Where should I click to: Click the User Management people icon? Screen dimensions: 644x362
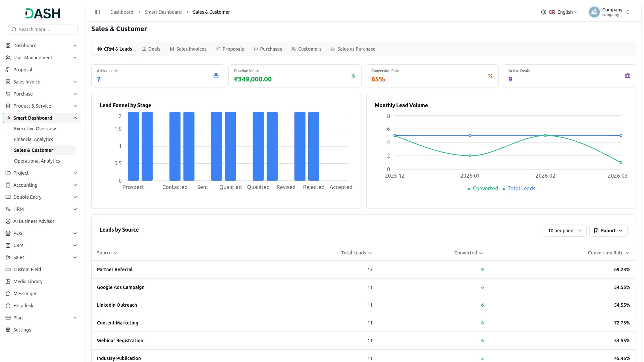[8, 58]
